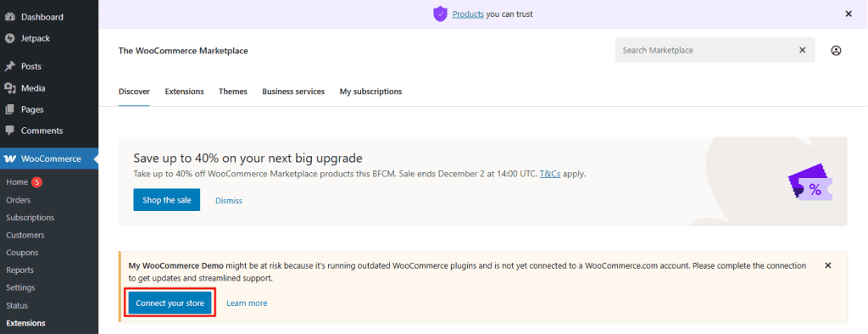
Task: Click the Comments bubble icon
Action: click(x=9, y=131)
